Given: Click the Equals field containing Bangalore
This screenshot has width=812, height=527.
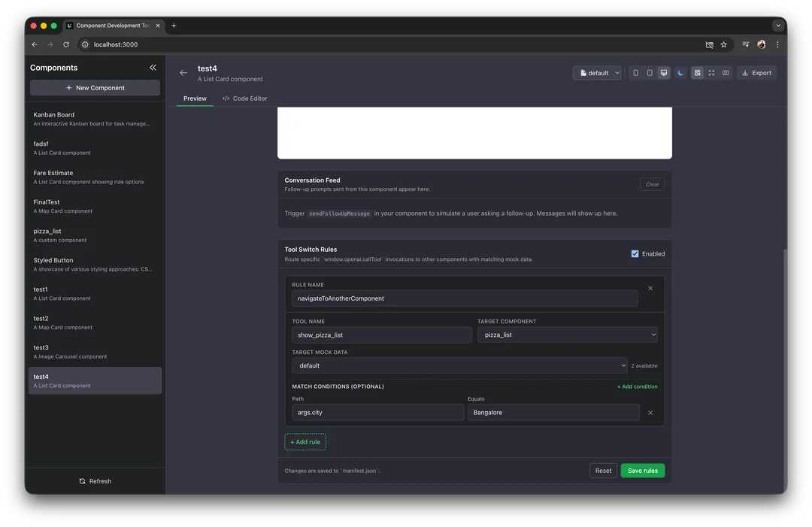Looking at the screenshot, I should click(553, 412).
